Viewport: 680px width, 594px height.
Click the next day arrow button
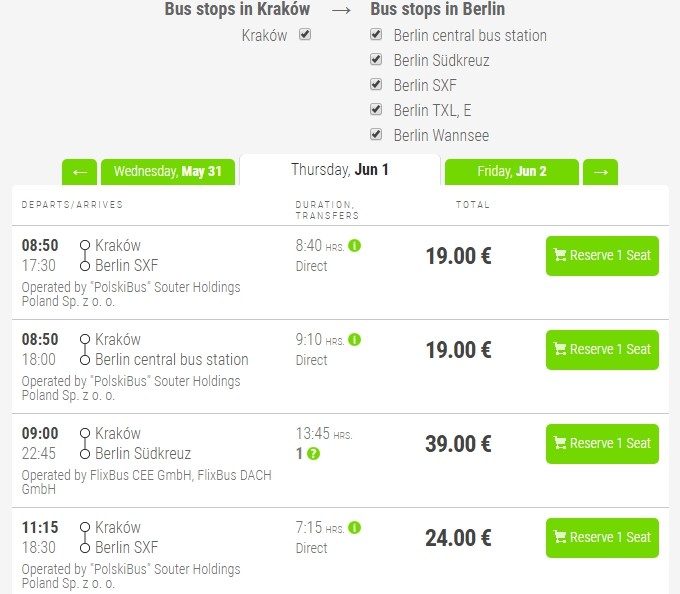pos(600,172)
